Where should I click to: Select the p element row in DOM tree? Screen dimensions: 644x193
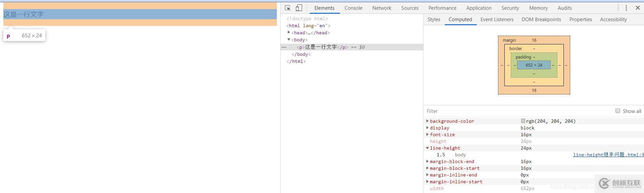coord(352,47)
